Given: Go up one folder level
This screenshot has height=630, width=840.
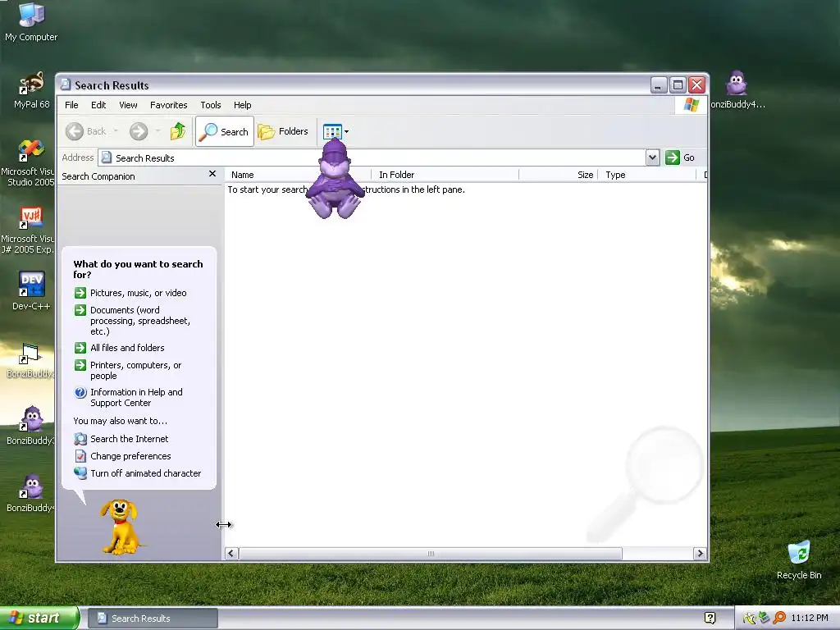Looking at the screenshot, I should point(178,131).
